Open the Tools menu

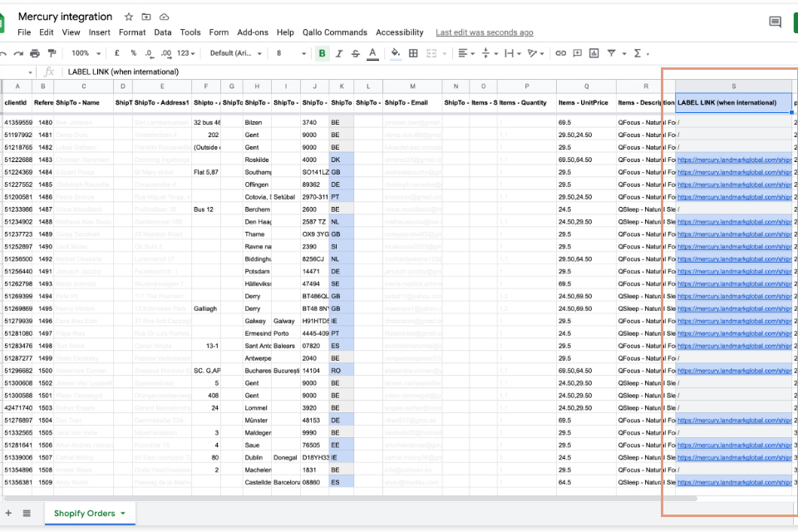(190, 32)
